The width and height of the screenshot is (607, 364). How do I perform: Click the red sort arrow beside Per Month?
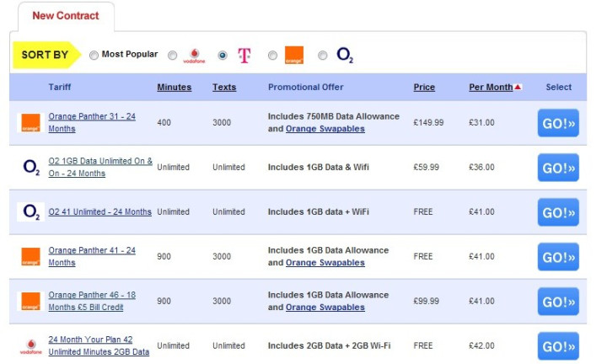pyautogui.click(x=518, y=87)
